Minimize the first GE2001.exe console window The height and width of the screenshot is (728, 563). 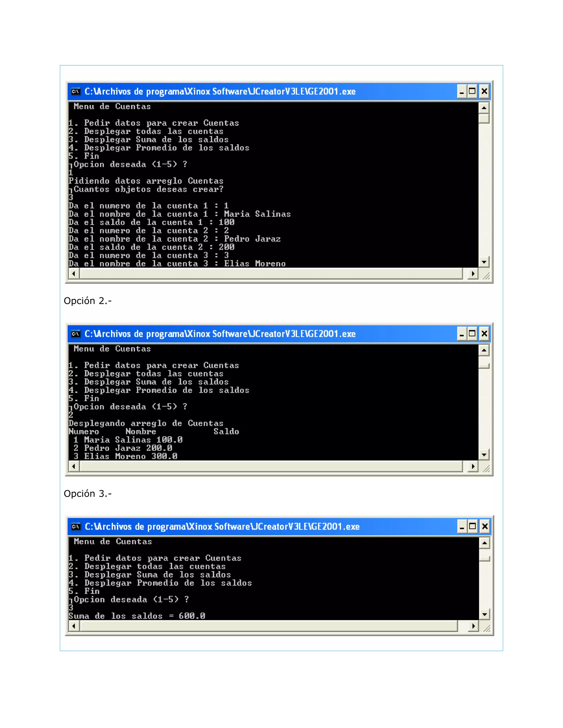[462, 91]
